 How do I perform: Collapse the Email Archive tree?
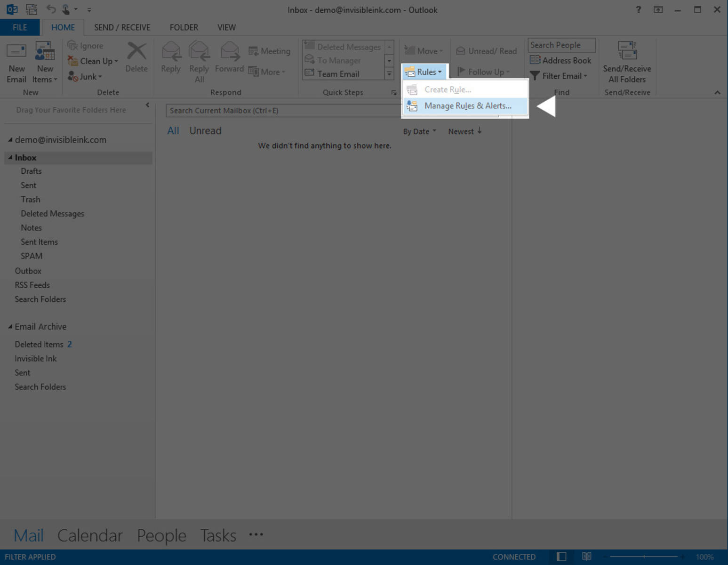click(x=10, y=326)
